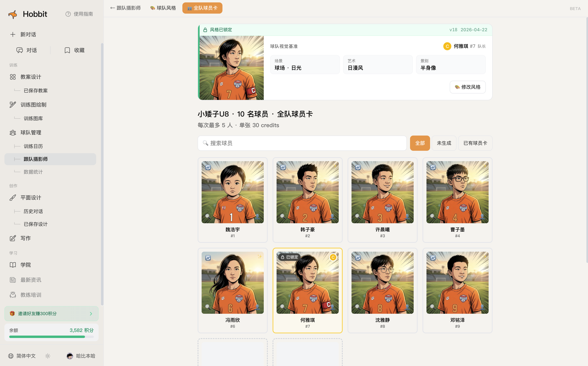Click the 修改风格 button
Image resolution: width=588 pixels, height=366 pixels.
click(x=468, y=87)
